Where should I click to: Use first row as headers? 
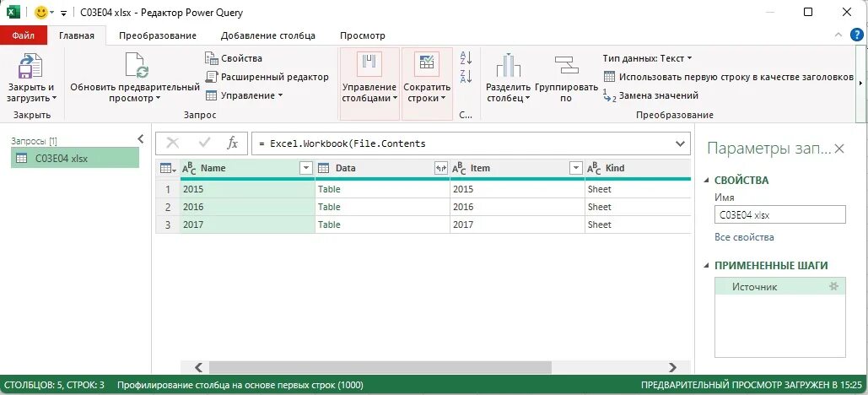tap(729, 77)
